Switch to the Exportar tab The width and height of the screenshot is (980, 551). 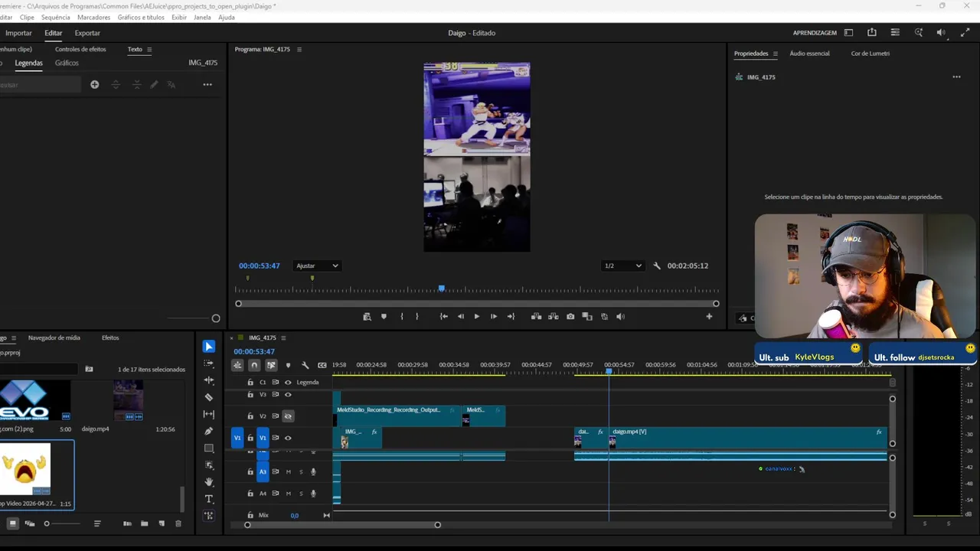coord(87,33)
